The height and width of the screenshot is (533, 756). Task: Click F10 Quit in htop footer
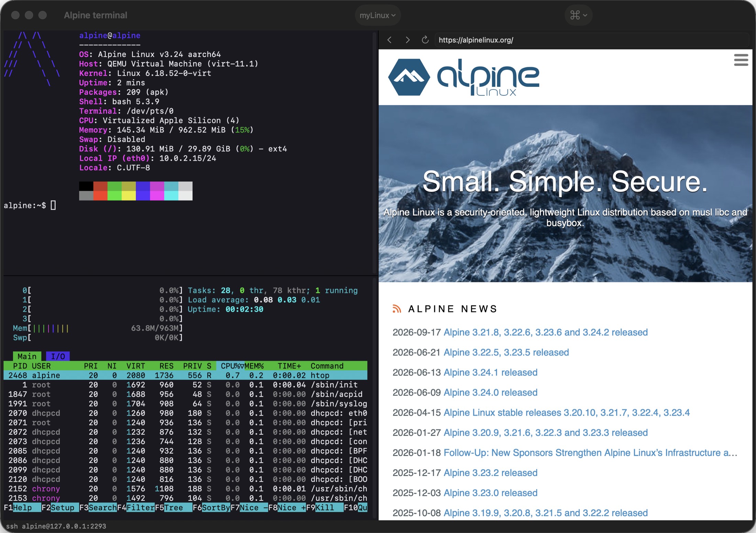coord(356,508)
